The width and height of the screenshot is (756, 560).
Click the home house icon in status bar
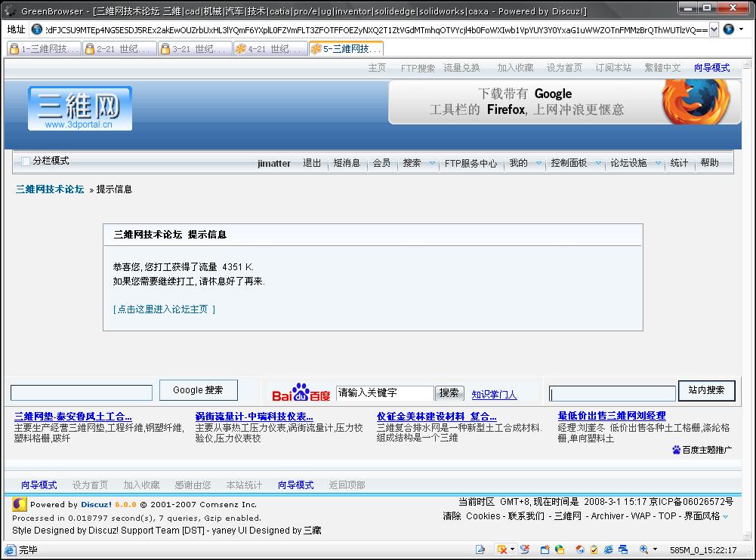(580, 549)
